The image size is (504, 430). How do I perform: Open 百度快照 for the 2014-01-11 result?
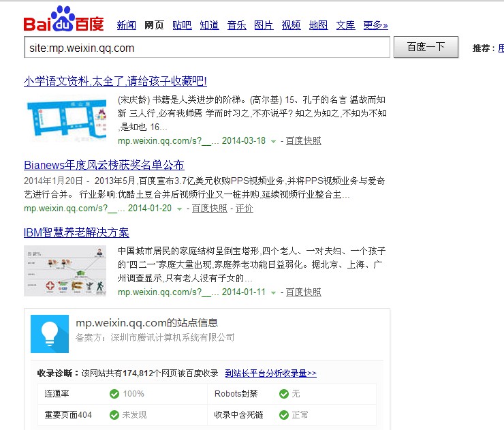pos(304,292)
